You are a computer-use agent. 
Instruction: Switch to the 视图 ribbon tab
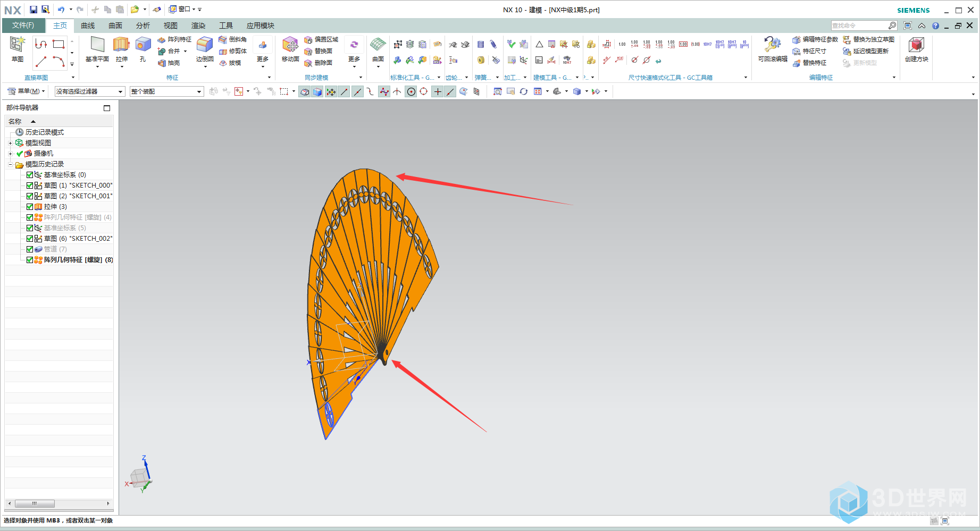point(171,26)
